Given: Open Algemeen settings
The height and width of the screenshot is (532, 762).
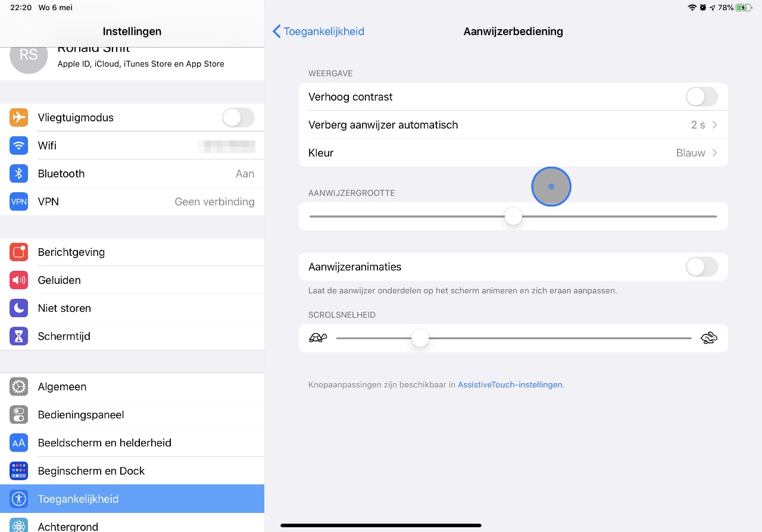Looking at the screenshot, I should 62,387.
